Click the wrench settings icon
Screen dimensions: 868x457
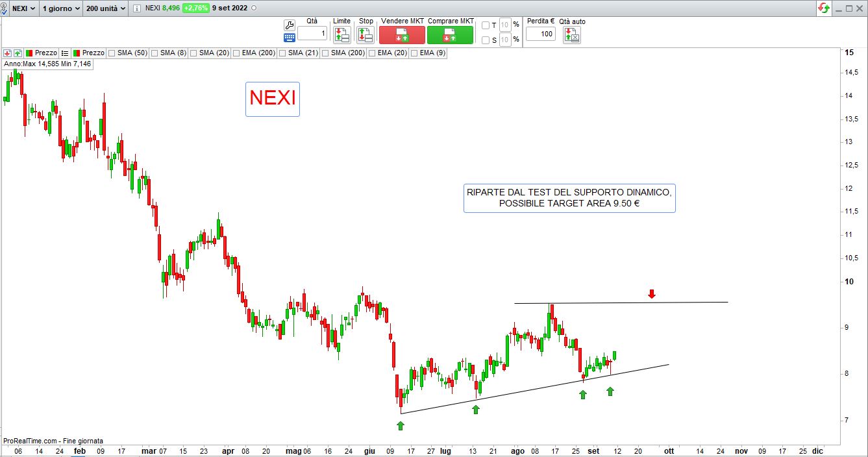tap(290, 25)
